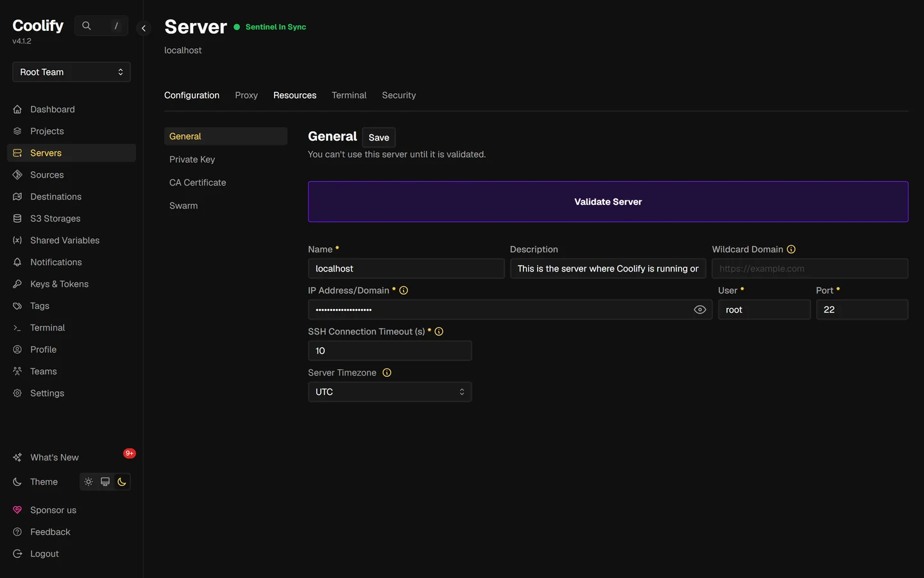The image size is (924, 578).
Task: Click the IP Address/Domain info icon
Action: (x=404, y=290)
